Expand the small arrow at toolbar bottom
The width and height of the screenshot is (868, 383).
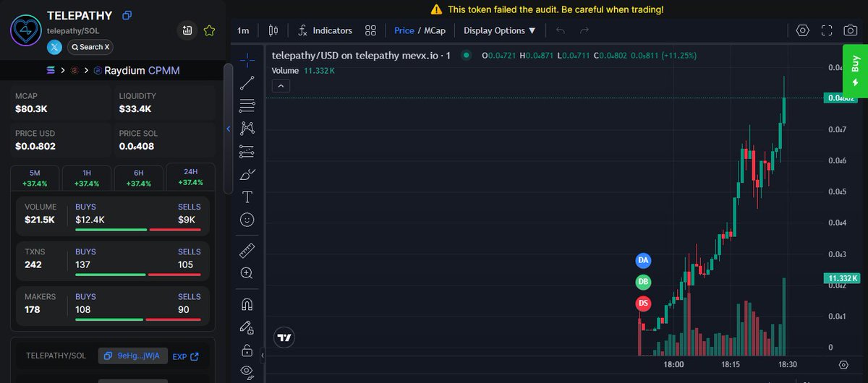coord(263,356)
